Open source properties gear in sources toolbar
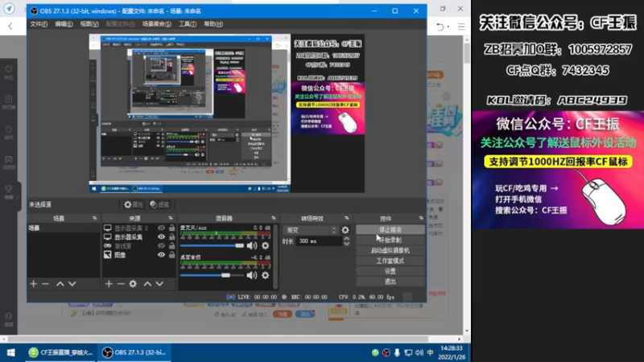This screenshot has width=644, height=362. point(133,284)
